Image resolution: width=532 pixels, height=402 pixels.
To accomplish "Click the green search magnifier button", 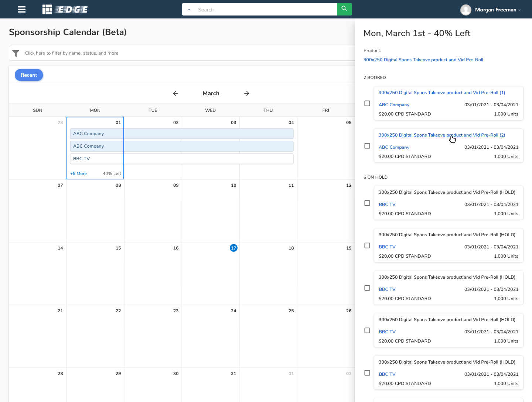I will 344,9.
